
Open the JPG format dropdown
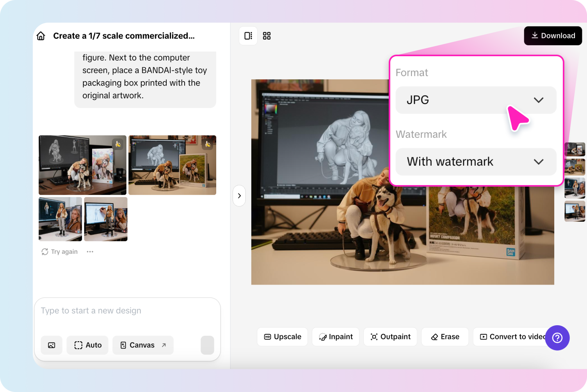click(476, 100)
